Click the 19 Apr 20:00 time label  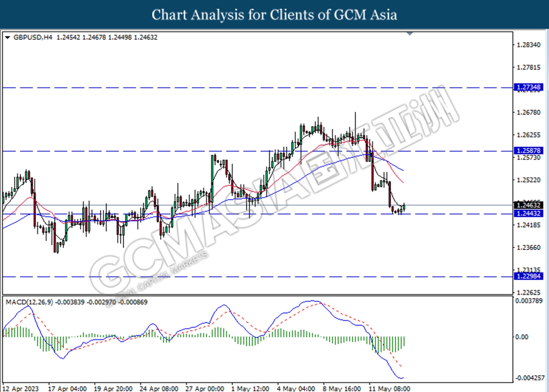[x=113, y=389]
